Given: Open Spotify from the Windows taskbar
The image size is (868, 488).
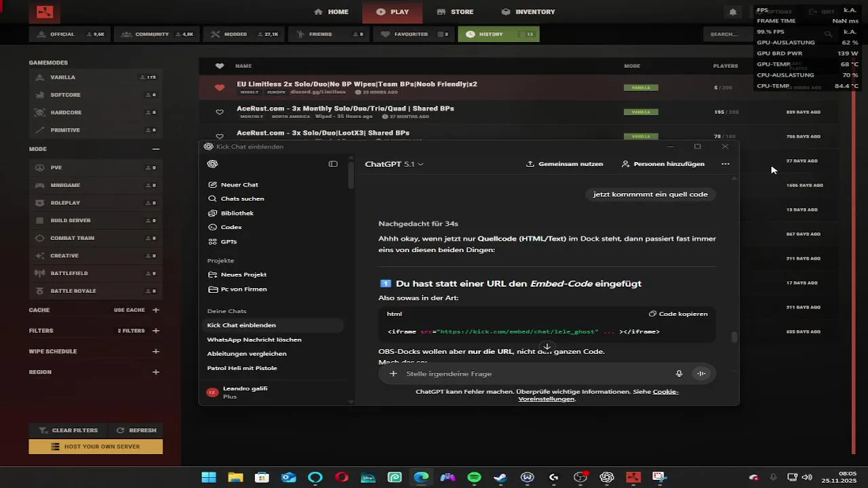Looking at the screenshot, I should coord(474,477).
